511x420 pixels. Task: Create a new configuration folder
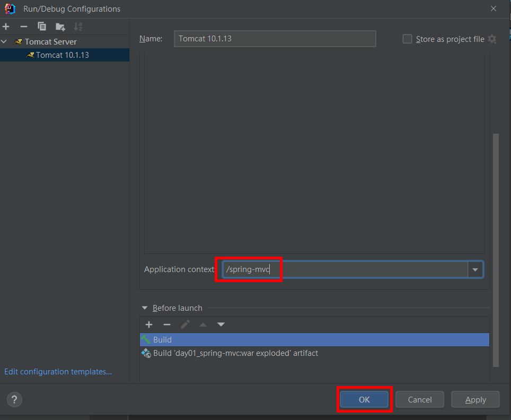pyautogui.click(x=60, y=27)
